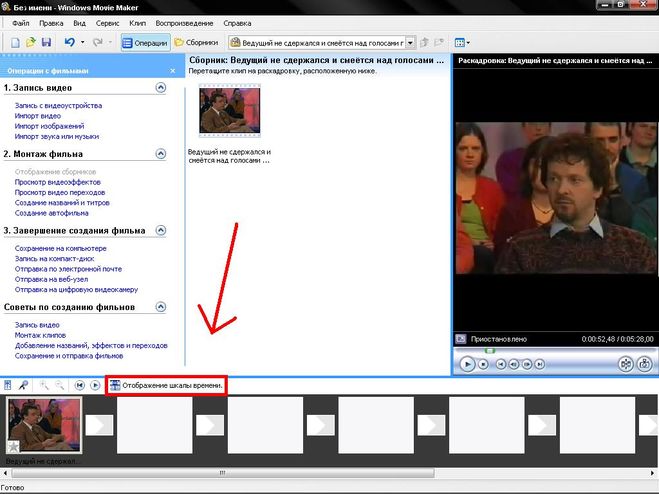Click 'Отправка на цифровую видеокамеру' link

point(76,290)
